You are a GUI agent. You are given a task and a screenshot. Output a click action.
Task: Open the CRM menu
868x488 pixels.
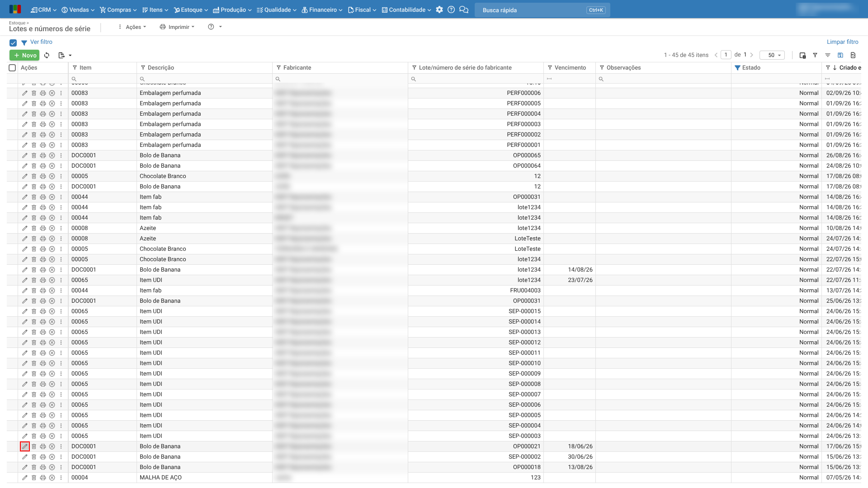(43, 10)
